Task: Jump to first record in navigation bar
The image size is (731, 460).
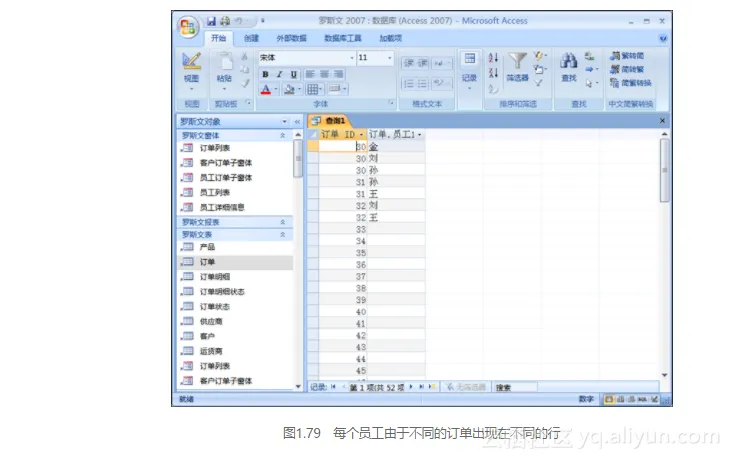Action: [333, 387]
